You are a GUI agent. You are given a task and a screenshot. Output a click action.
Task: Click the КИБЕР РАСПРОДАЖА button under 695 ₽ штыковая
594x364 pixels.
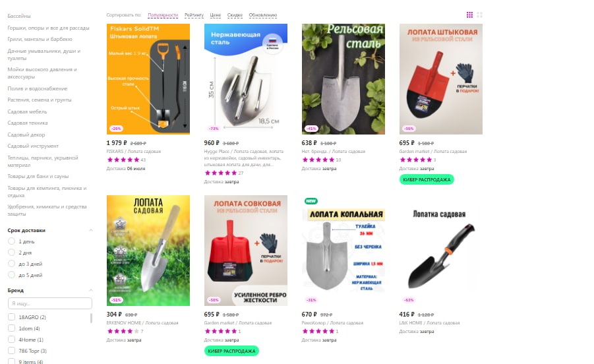427,179
